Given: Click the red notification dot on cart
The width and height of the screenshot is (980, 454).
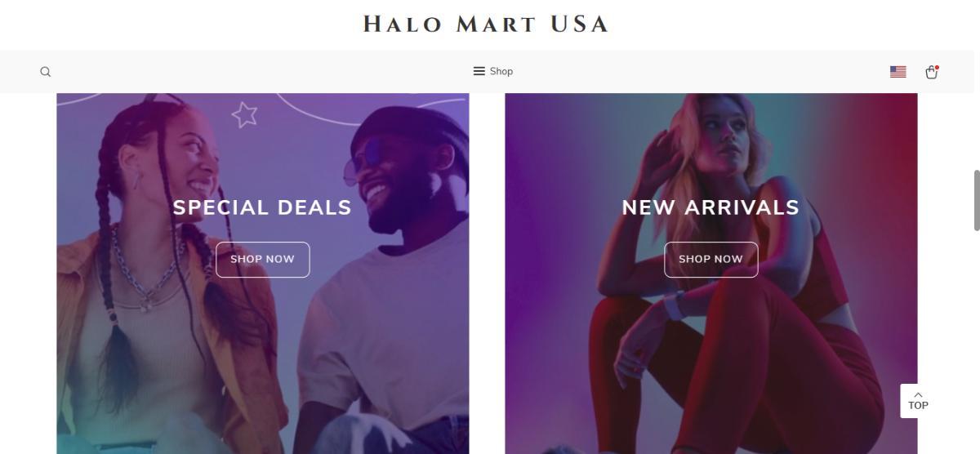Looking at the screenshot, I should tap(937, 67).
